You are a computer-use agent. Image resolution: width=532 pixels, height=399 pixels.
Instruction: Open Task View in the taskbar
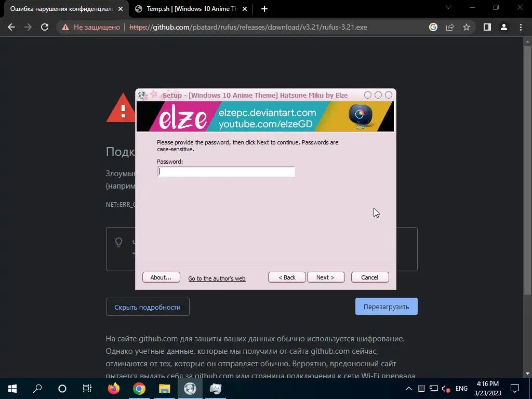pos(87,389)
